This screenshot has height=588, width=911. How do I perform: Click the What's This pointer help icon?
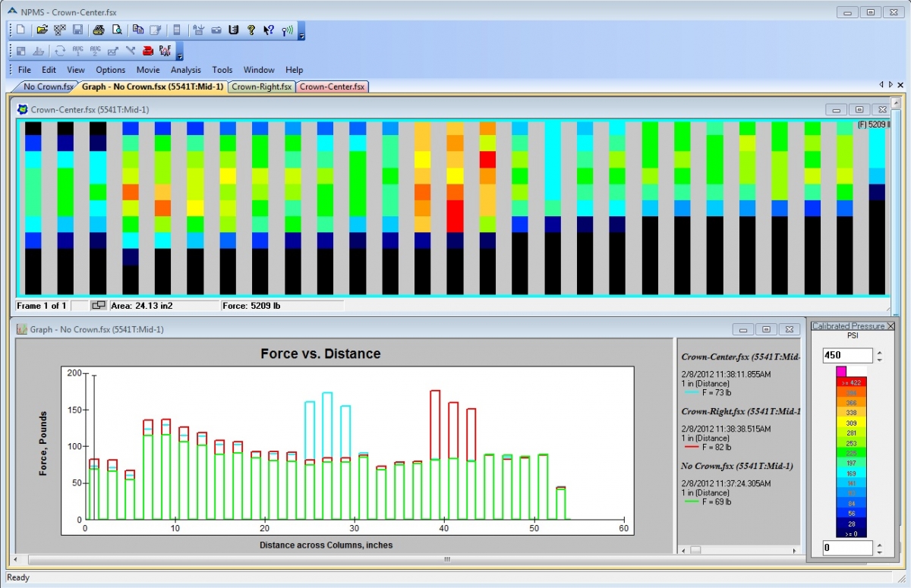(x=268, y=30)
